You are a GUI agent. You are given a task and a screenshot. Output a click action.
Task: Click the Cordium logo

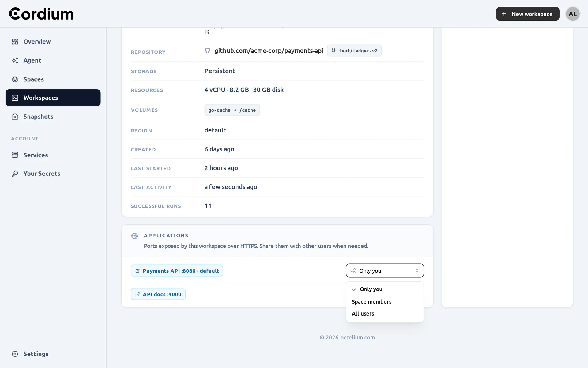(x=41, y=14)
